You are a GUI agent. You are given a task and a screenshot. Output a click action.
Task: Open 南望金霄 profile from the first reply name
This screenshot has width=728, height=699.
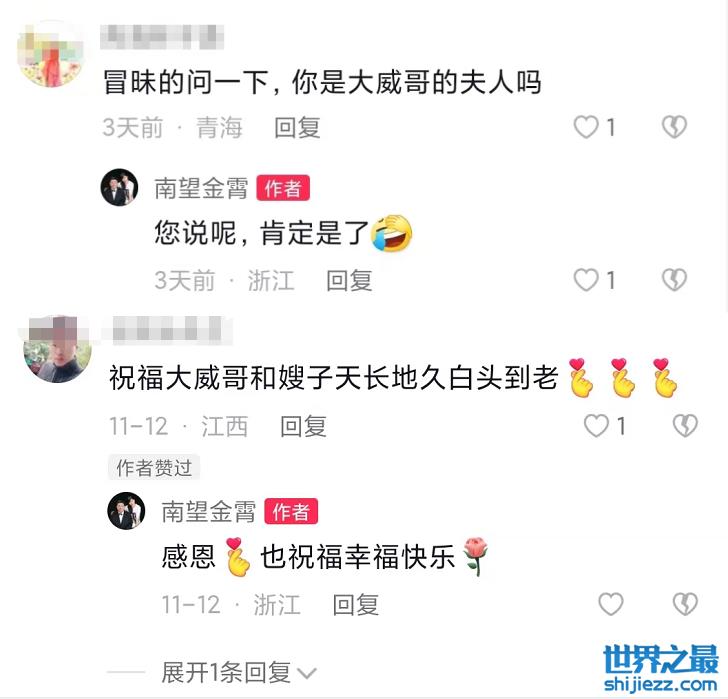201,188
